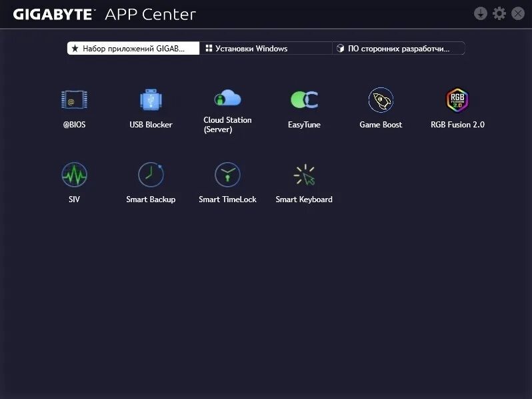
Task: Click the GIGABYTE logo in title bar
Action: [53, 14]
